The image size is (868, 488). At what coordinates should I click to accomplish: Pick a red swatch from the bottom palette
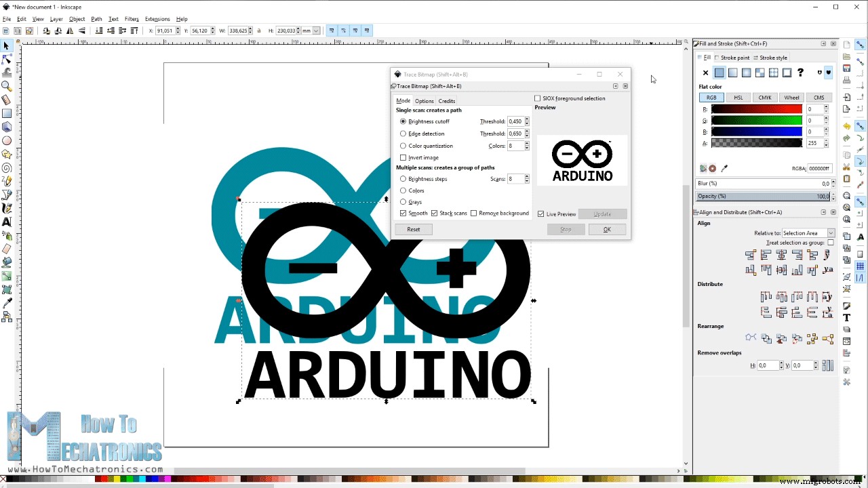(103, 479)
